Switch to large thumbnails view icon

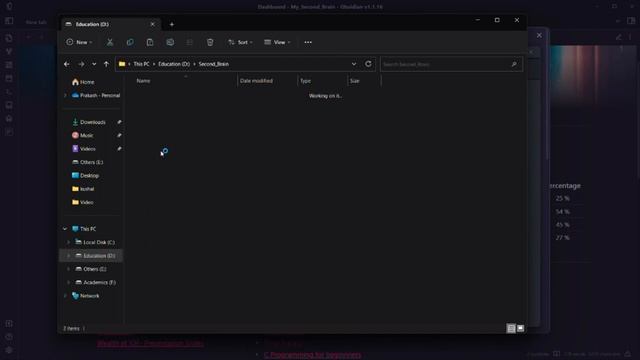(520, 328)
